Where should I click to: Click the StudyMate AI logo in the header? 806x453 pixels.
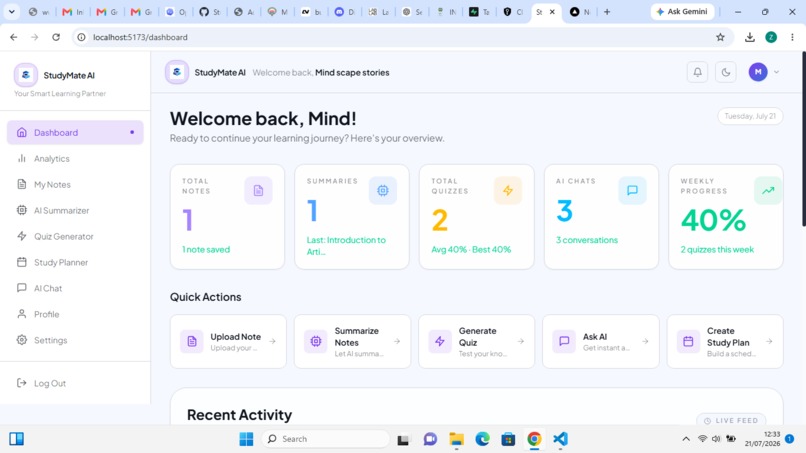176,72
